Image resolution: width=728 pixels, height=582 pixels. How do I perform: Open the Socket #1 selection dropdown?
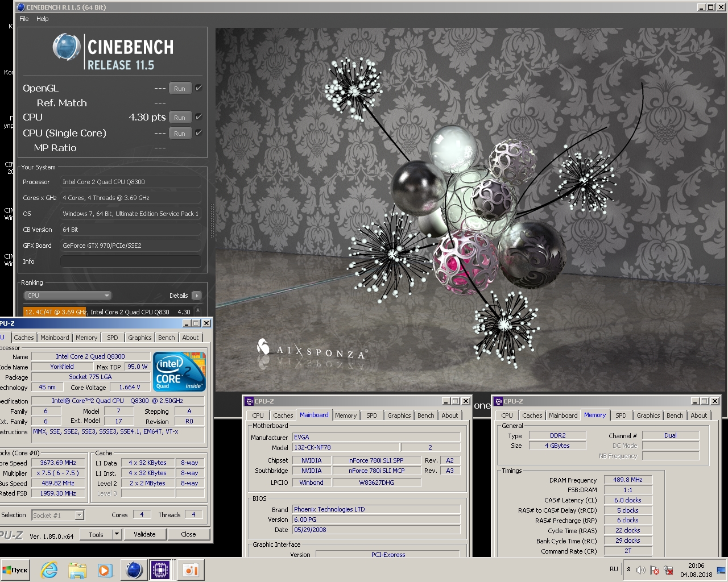click(58, 515)
